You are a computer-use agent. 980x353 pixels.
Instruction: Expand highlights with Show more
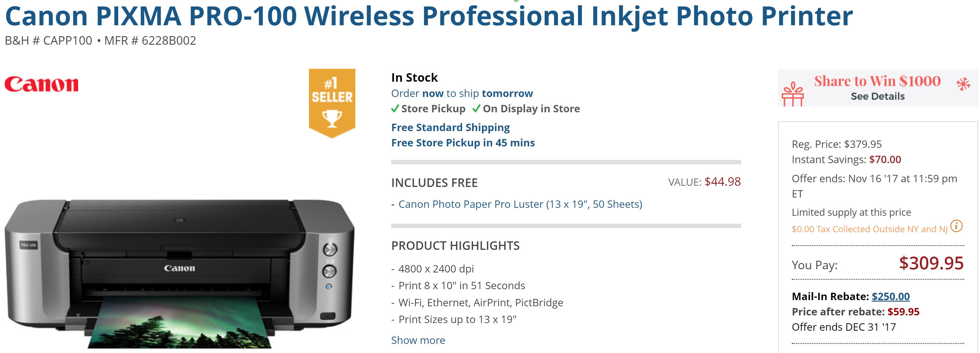[418, 340]
